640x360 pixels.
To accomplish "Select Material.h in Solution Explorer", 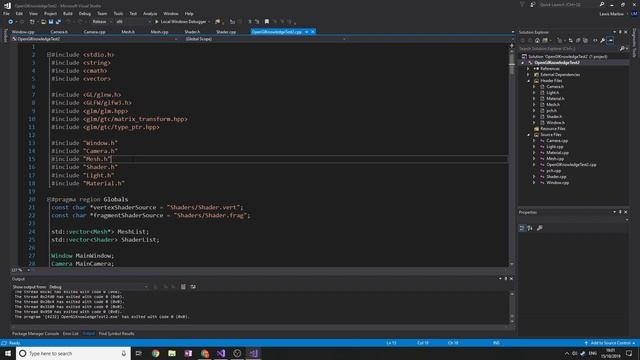I will (x=556, y=99).
